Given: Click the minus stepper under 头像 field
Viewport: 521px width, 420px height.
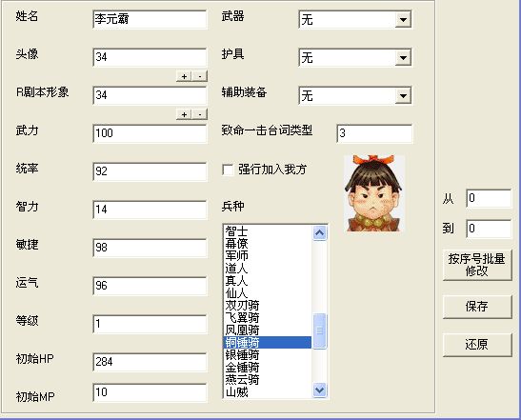Looking at the screenshot, I should [200, 76].
